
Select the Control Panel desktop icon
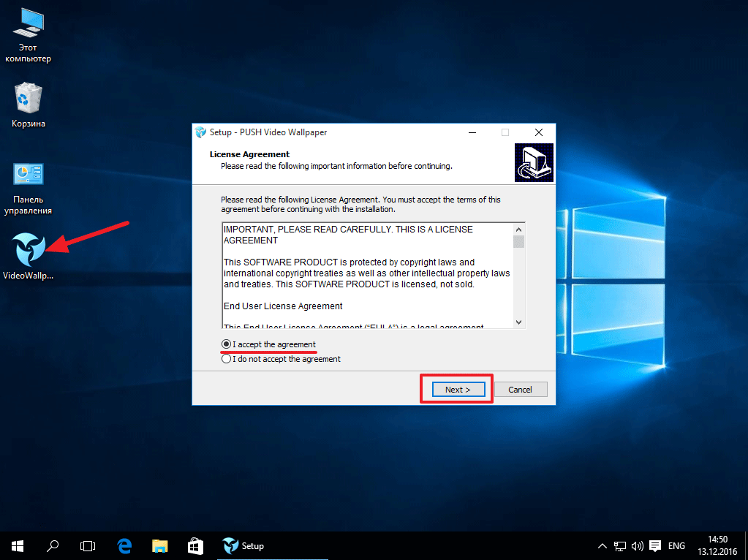point(29,174)
